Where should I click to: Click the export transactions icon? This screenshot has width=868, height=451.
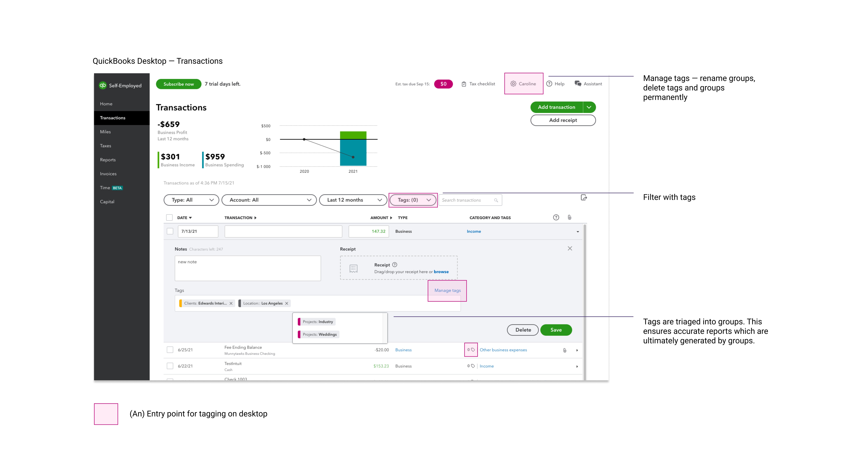coord(584,197)
